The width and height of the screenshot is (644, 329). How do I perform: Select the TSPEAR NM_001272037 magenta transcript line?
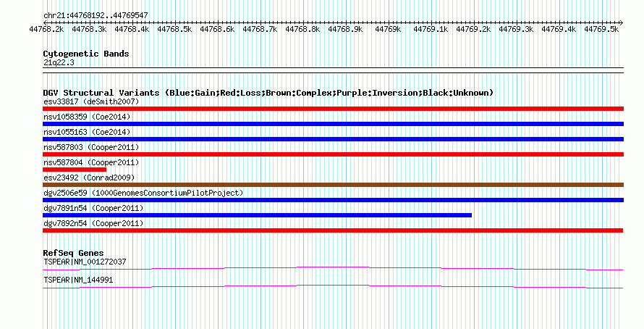coord(333,269)
